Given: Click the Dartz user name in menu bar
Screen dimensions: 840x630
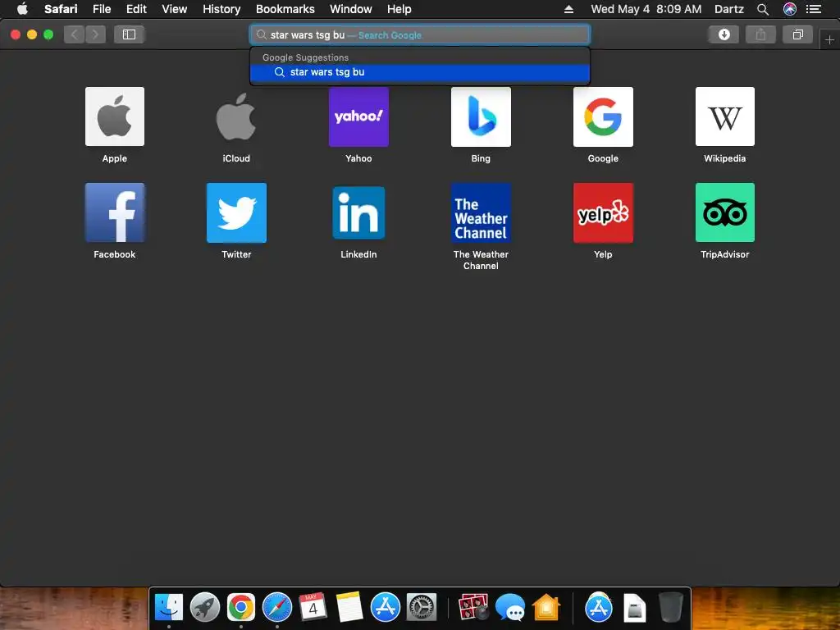Looking at the screenshot, I should click(728, 9).
